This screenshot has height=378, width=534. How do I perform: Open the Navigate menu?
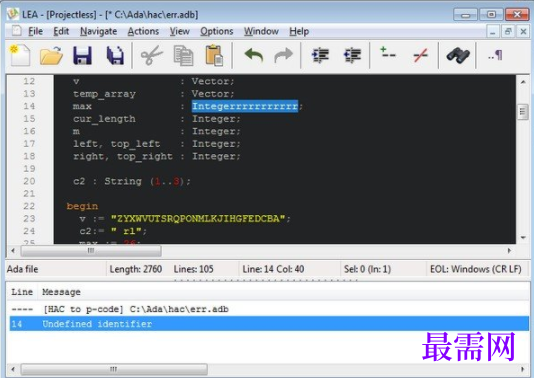point(98,31)
